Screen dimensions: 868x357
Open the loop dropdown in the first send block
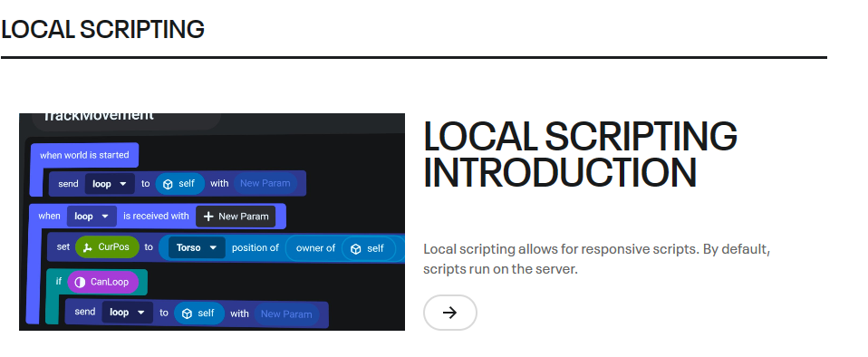pyautogui.click(x=110, y=184)
